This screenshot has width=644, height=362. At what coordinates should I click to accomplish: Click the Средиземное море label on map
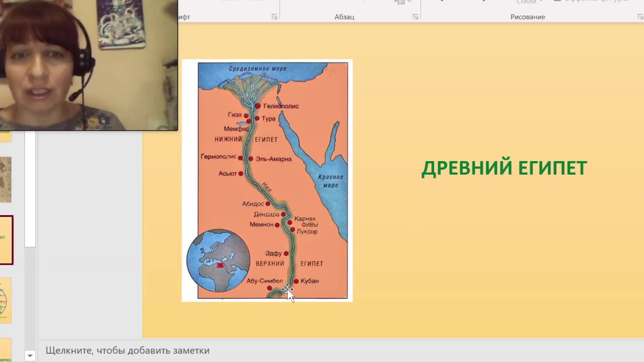pyautogui.click(x=258, y=69)
